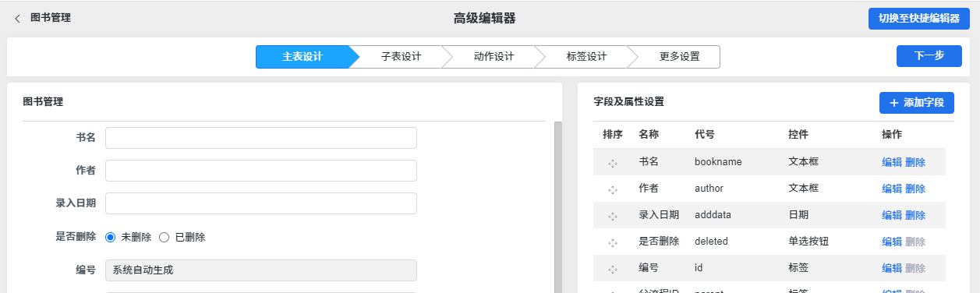Click the 下一步 button

[929, 56]
